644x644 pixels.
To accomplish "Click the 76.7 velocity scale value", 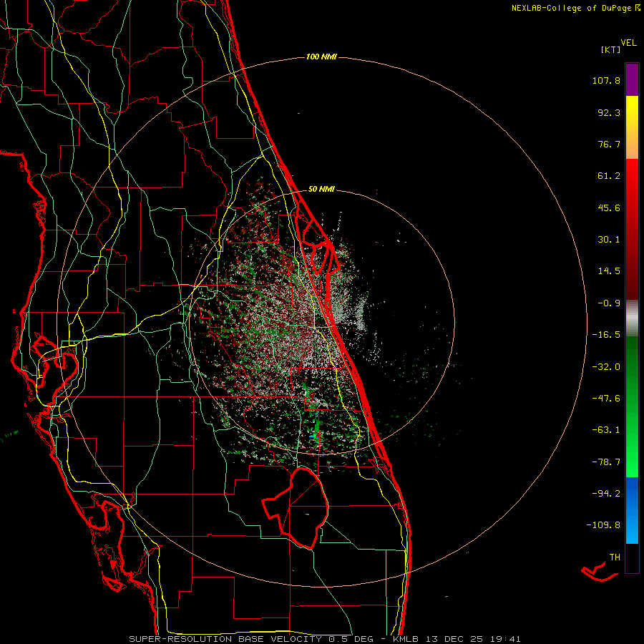I will [609, 144].
